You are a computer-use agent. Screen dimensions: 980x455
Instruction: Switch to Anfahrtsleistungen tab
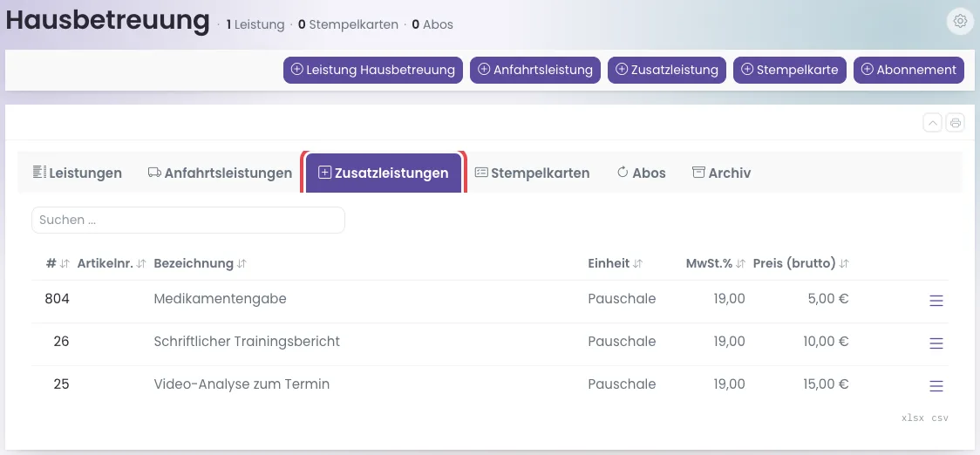pos(220,173)
